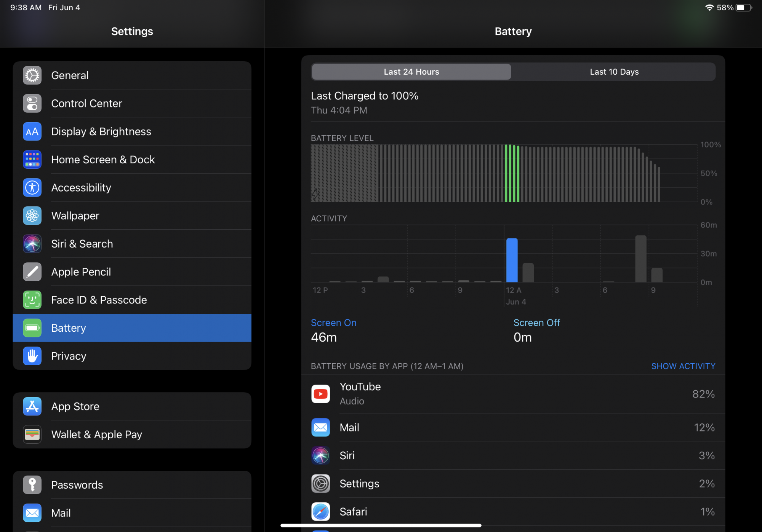Tap the Mail battery usage row
Screen dimensions: 762x532
pyautogui.click(x=513, y=428)
